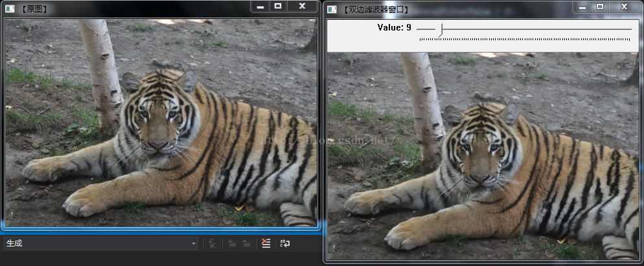Click the Value slider handle
The width and height of the screenshot is (644, 266).
(441, 29)
